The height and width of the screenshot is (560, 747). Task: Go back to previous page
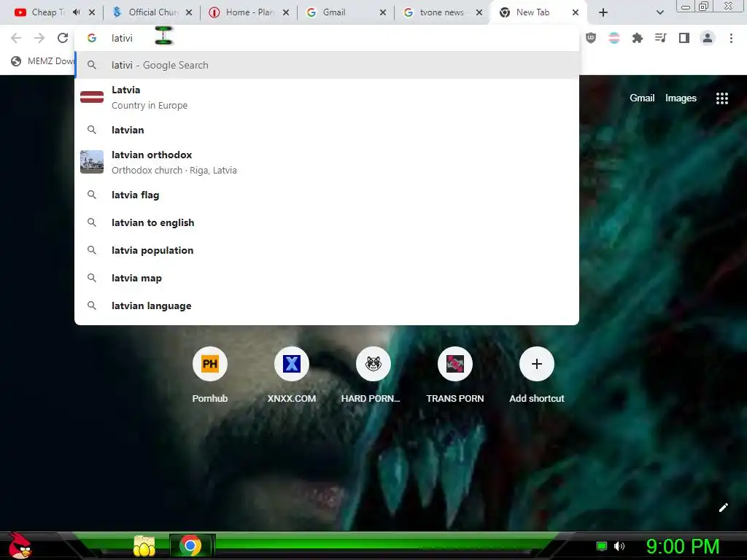[16, 38]
